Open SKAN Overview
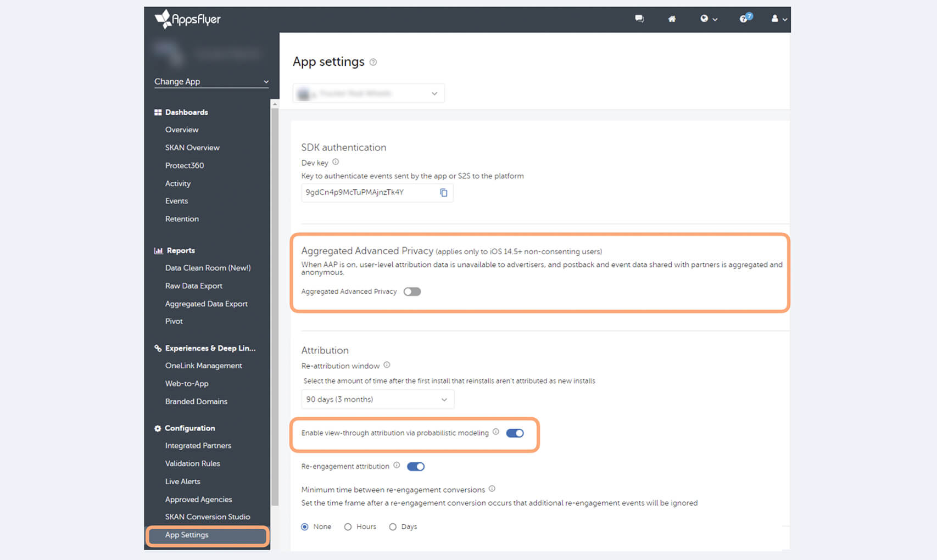937x560 pixels. click(192, 148)
